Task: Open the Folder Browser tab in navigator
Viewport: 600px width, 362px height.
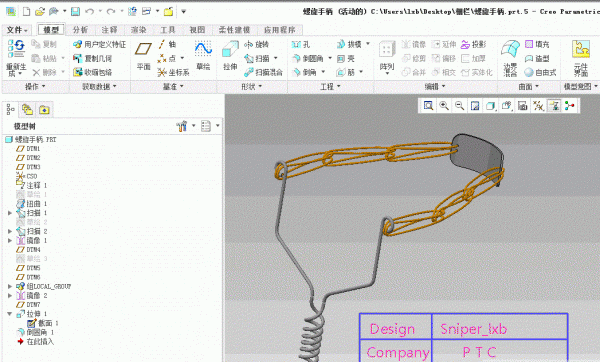Action: 44,110
